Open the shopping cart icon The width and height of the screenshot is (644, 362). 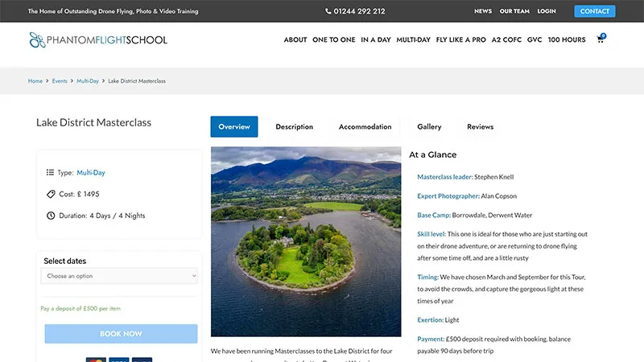(600, 39)
